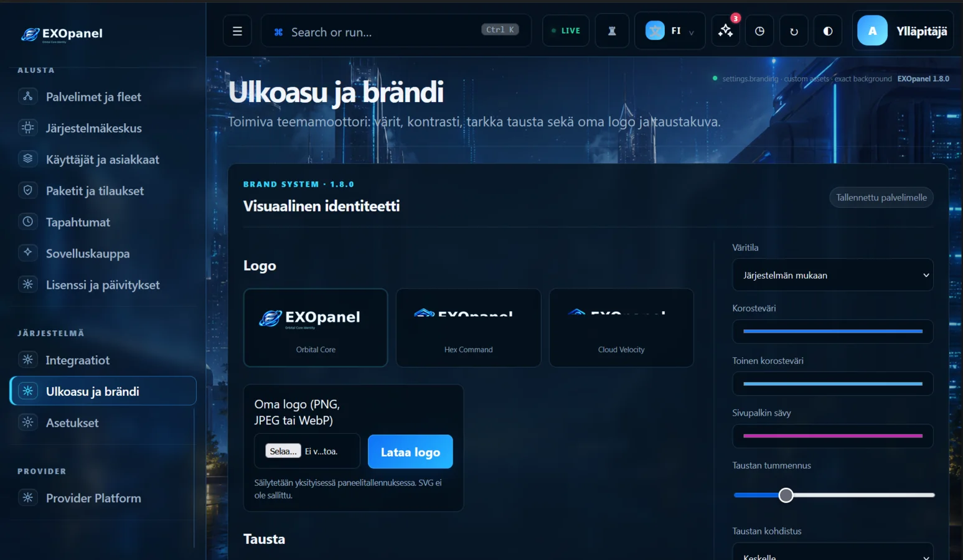Click the Tapahtumat clock icon
Screen dimensions: 963x560
(28, 222)
